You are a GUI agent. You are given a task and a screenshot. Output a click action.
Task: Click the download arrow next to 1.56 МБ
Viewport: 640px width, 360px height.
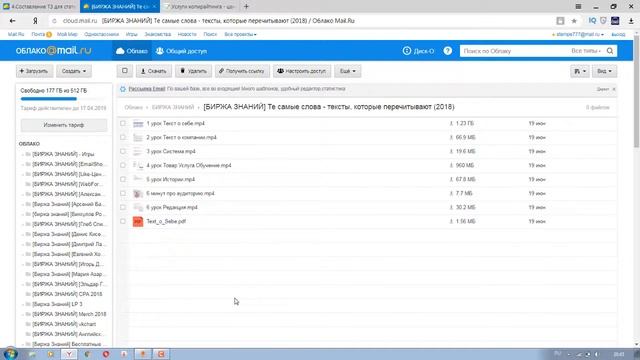click(x=451, y=221)
